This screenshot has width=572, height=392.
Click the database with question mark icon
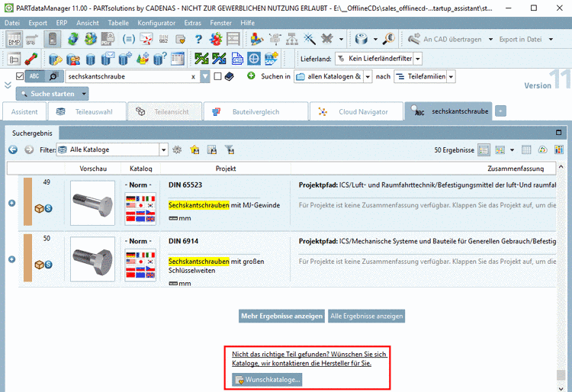(x=160, y=59)
